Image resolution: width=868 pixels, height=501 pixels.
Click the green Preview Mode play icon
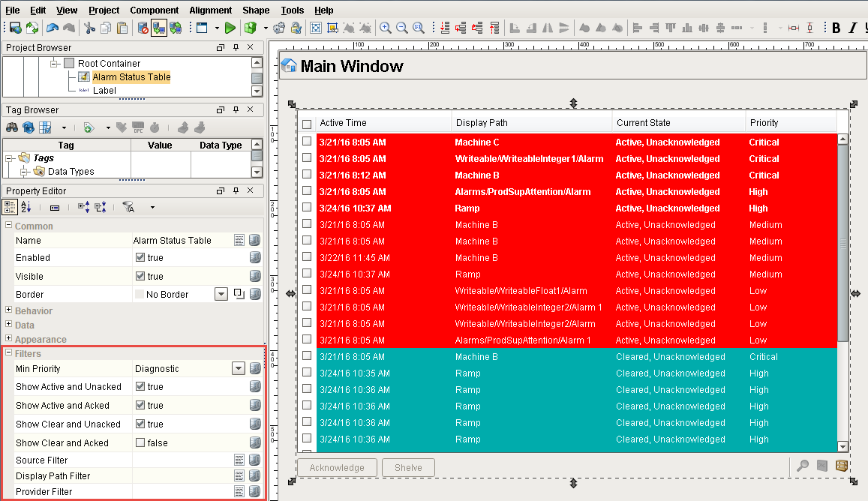pyautogui.click(x=230, y=28)
